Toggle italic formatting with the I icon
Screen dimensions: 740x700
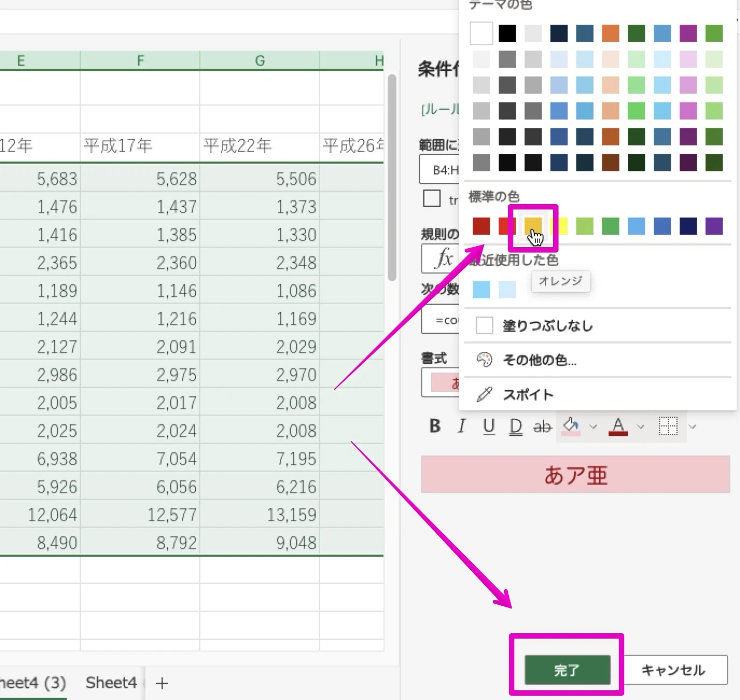tap(462, 426)
